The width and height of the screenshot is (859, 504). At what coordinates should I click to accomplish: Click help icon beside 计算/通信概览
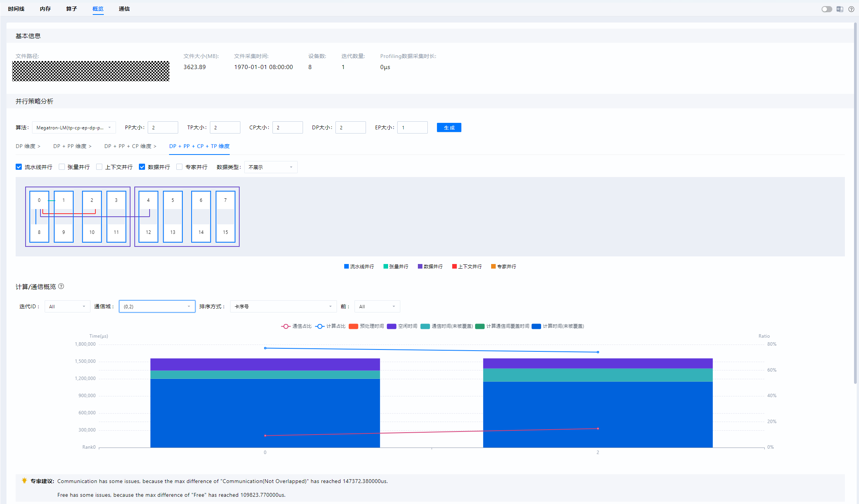tap(61, 286)
